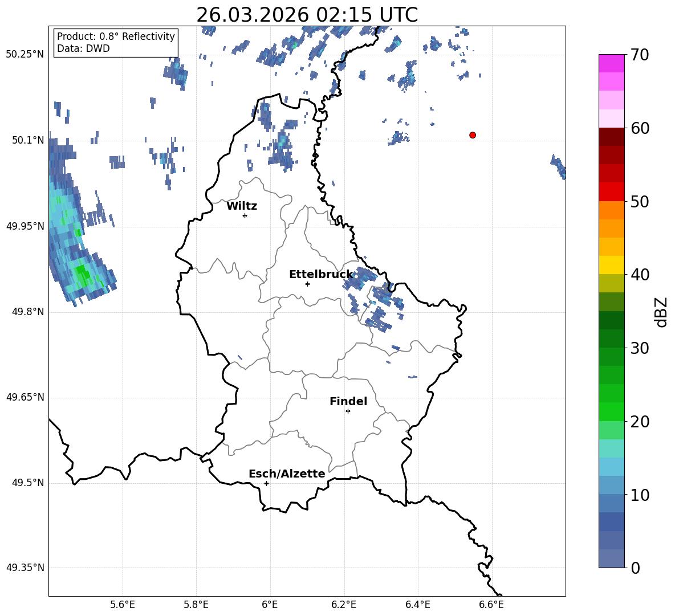Viewport: 675px width, 616px height.
Task: Click the red station marker dot
Action: (x=473, y=135)
